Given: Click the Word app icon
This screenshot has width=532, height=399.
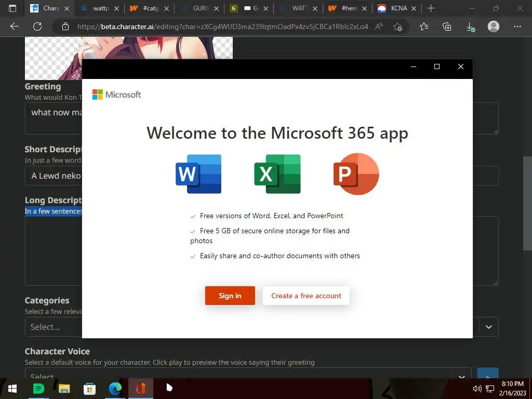Looking at the screenshot, I should pos(198,174).
